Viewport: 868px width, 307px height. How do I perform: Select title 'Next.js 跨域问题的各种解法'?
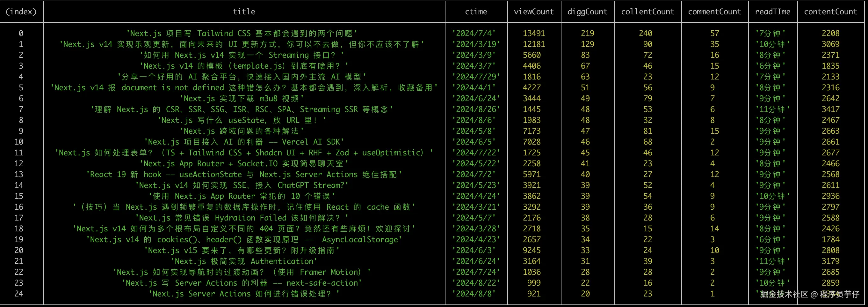point(242,131)
